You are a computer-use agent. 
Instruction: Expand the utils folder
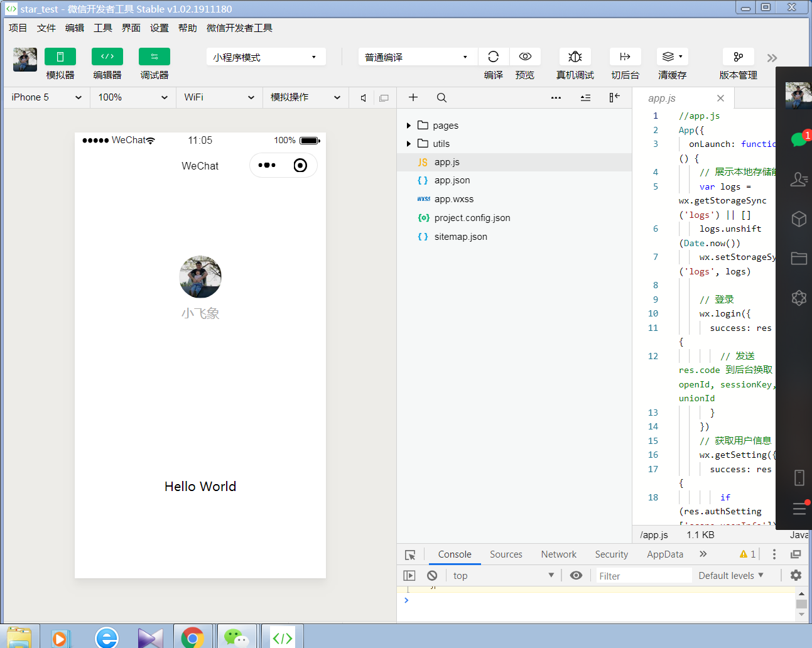point(409,144)
